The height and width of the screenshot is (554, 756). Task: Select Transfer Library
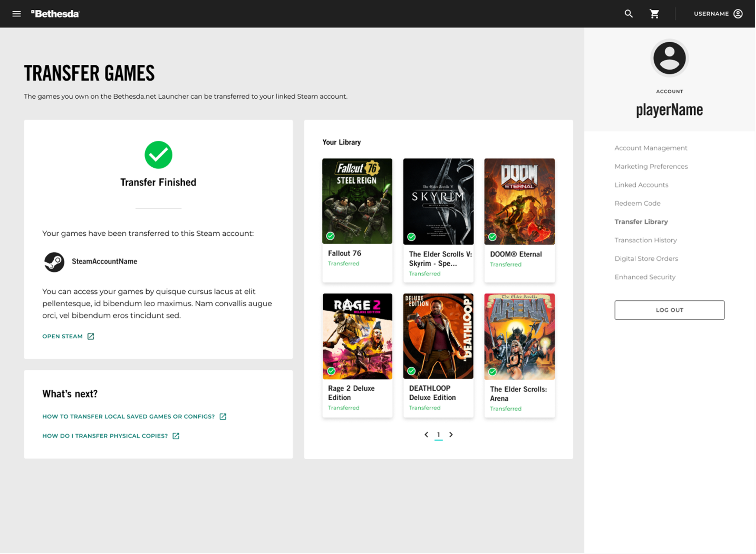pos(642,222)
